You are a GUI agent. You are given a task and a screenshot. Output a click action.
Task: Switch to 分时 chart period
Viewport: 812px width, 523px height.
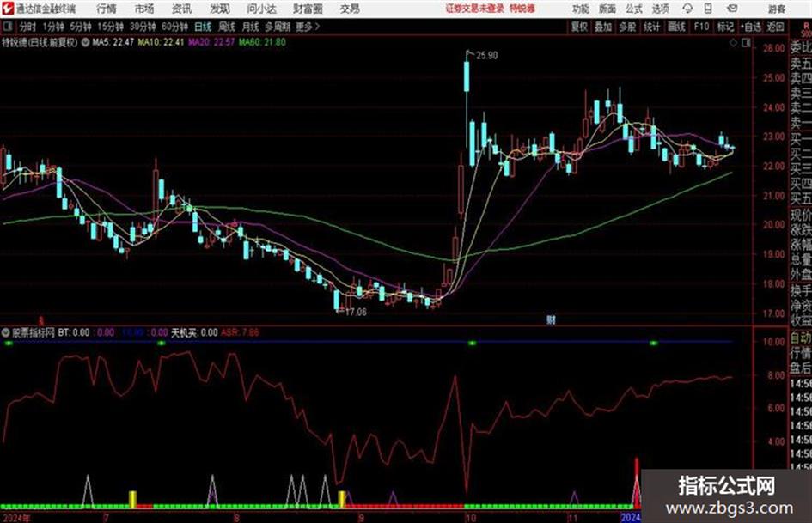pyautogui.click(x=27, y=27)
